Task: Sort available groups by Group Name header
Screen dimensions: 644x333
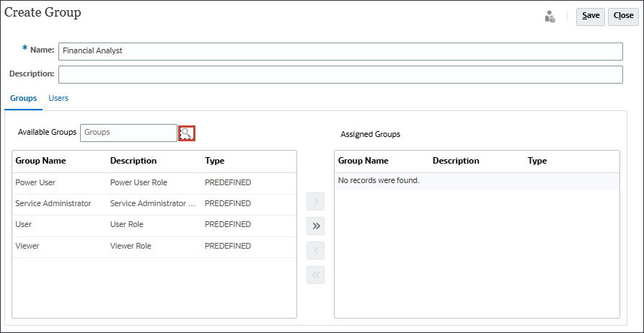Action: tap(40, 161)
